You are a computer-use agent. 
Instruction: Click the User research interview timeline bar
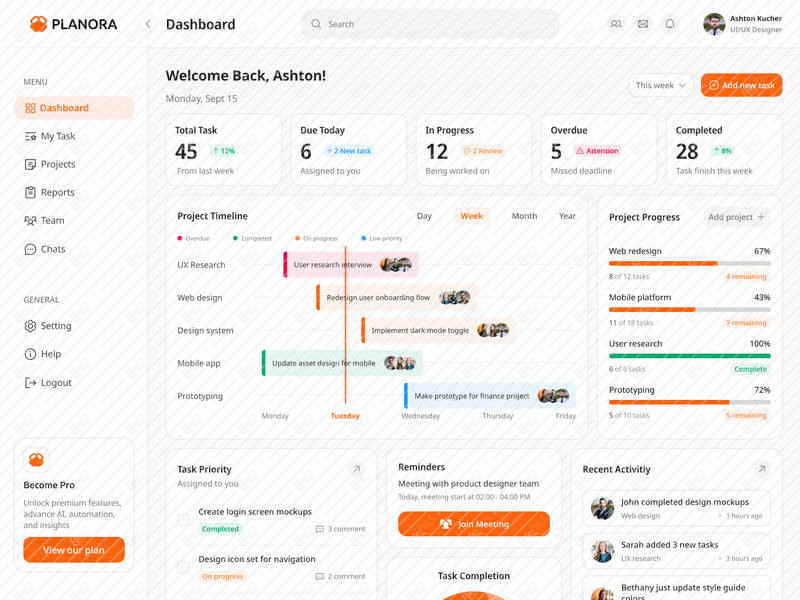point(351,265)
